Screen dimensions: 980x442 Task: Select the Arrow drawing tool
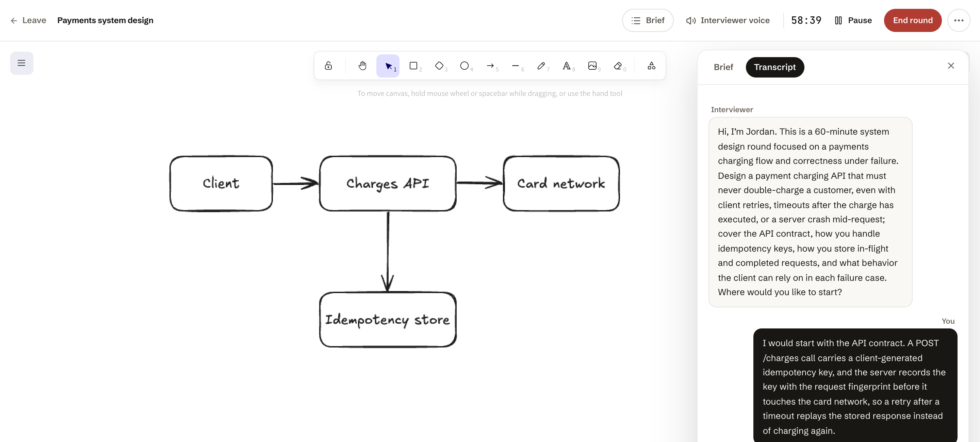(490, 66)
